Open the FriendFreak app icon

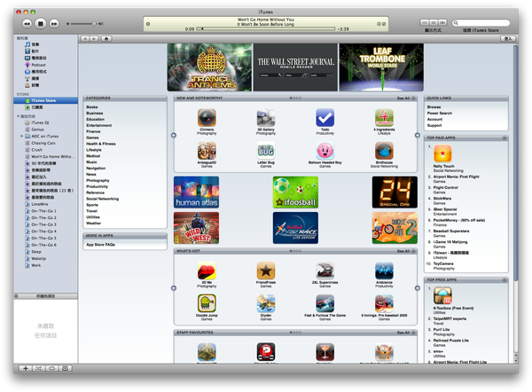click(266, 270)
